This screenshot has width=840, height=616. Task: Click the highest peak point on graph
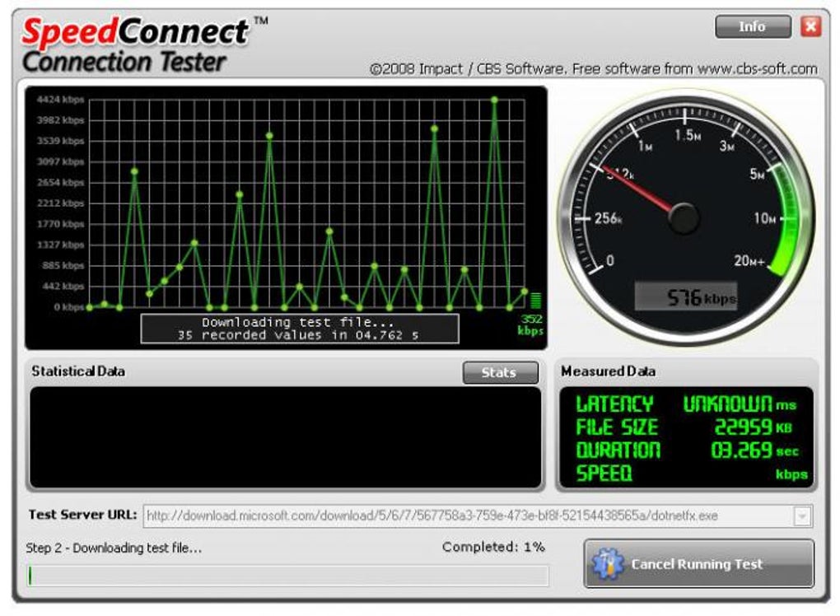click(494, 100)
